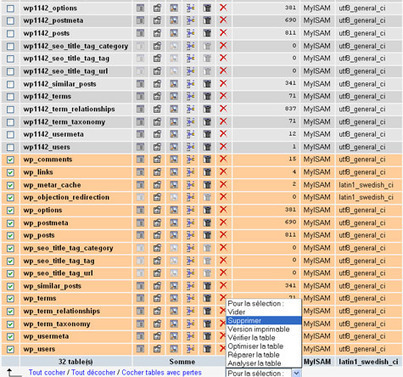
Task: Select 'Vérifier la table' from the dropdown list
Action: 263,338
